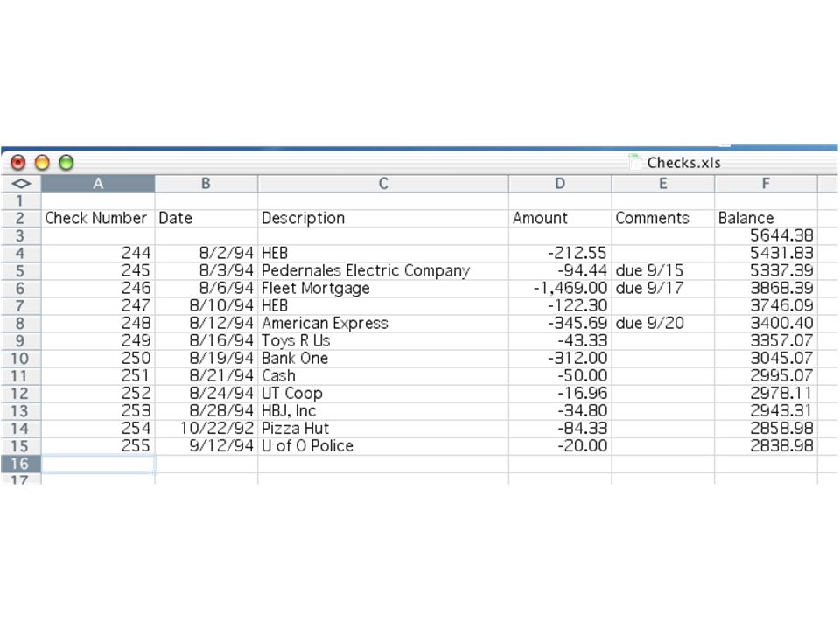Select column C header
840x630 pixels.
383,184
